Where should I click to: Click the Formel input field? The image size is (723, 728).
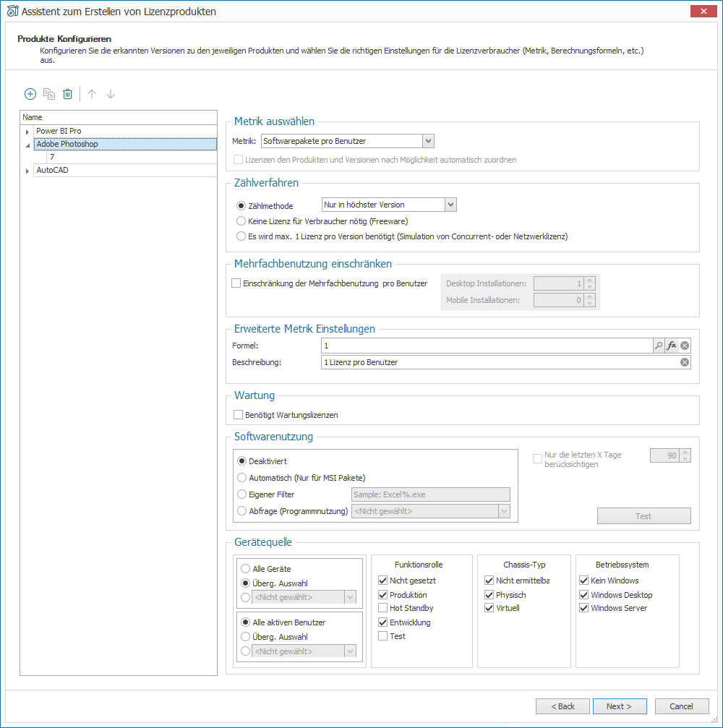487,346
